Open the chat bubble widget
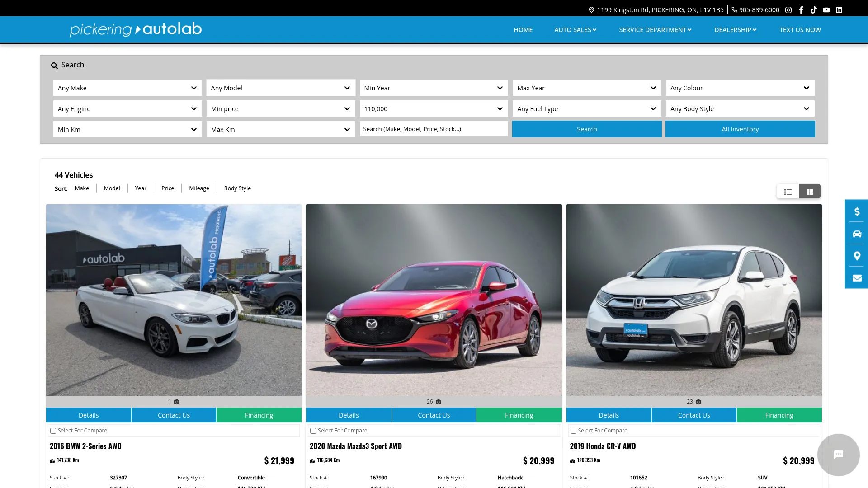Screen dimensions: 868x488 pos(839,455)
